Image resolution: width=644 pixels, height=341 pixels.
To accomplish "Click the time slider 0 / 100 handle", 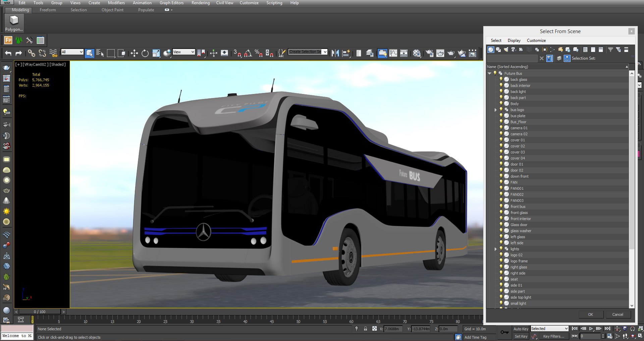I will 40,312.
